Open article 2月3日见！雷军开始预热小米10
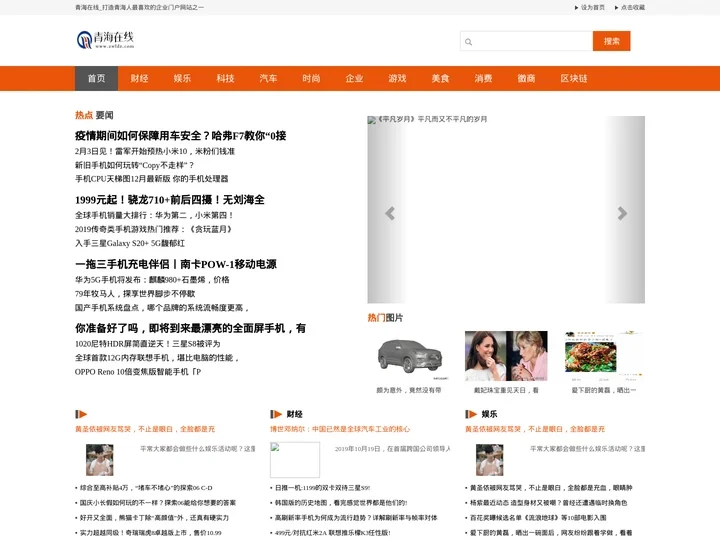 point(155,151)
